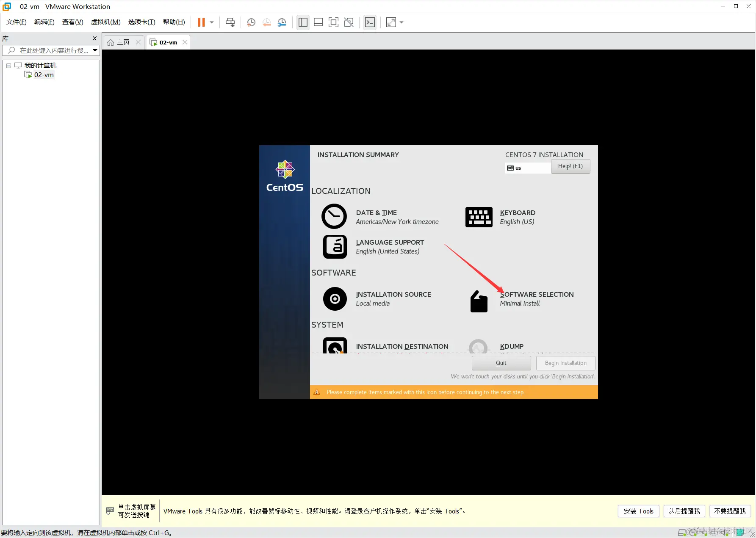The width and height of the screenshot is (756, 538).
Task: Click the keyboard hint icon in the info bar
Action: tap(110, 511)
